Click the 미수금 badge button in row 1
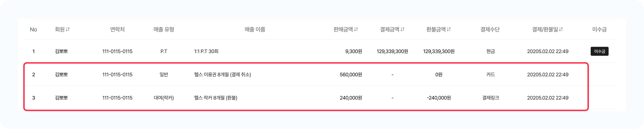 pos(599,51)
